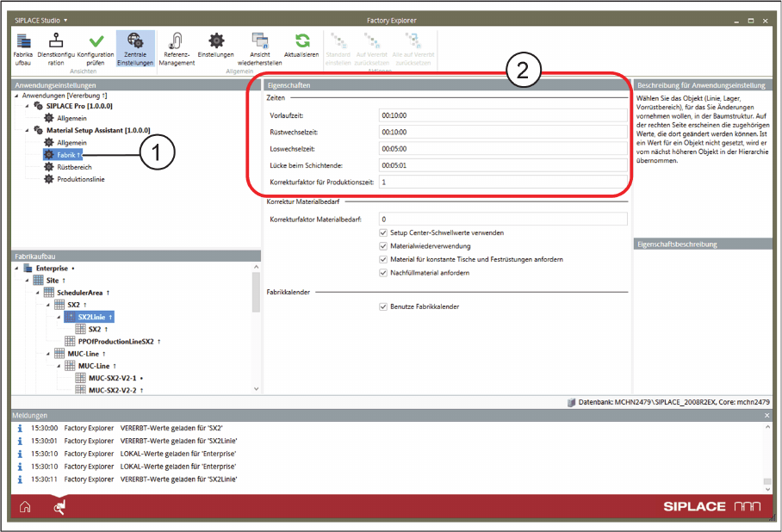Open Referenz-Management paperclip icon
This screenshot has width=782, height=532.
(176, 40)
